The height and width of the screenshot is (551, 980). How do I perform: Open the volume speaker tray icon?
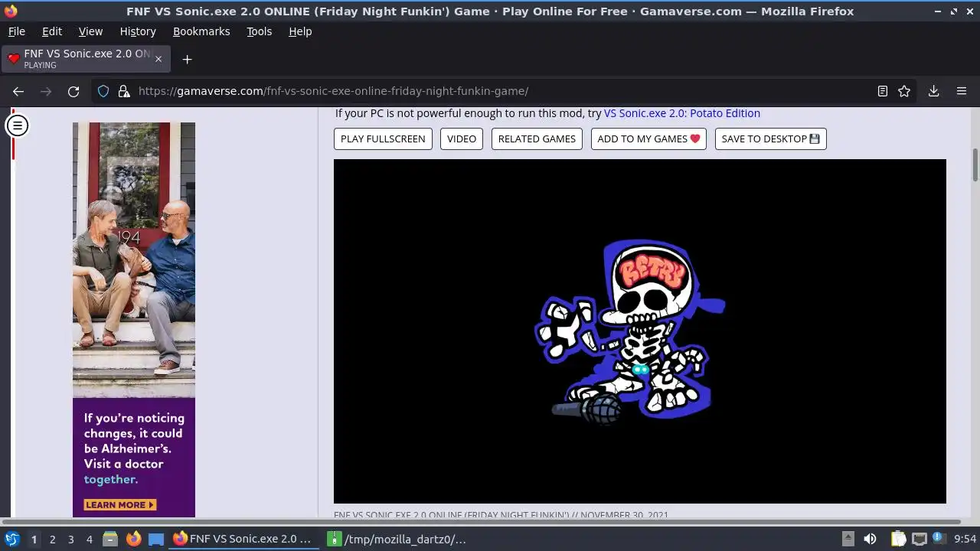click(870, 539)
